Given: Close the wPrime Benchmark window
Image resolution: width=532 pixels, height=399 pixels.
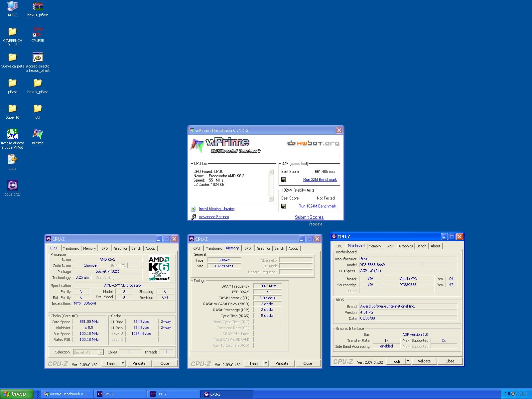Looking at the screenshot, I should [339, 130].
